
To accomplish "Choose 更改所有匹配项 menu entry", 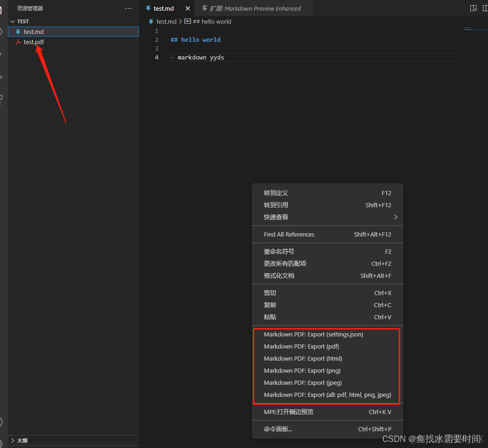I will click(x=327, y=264).
